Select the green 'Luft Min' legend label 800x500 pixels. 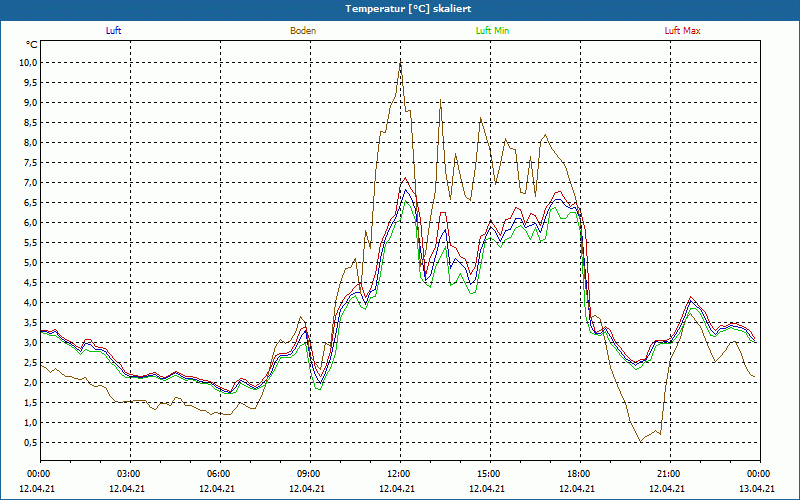point(492,31)
